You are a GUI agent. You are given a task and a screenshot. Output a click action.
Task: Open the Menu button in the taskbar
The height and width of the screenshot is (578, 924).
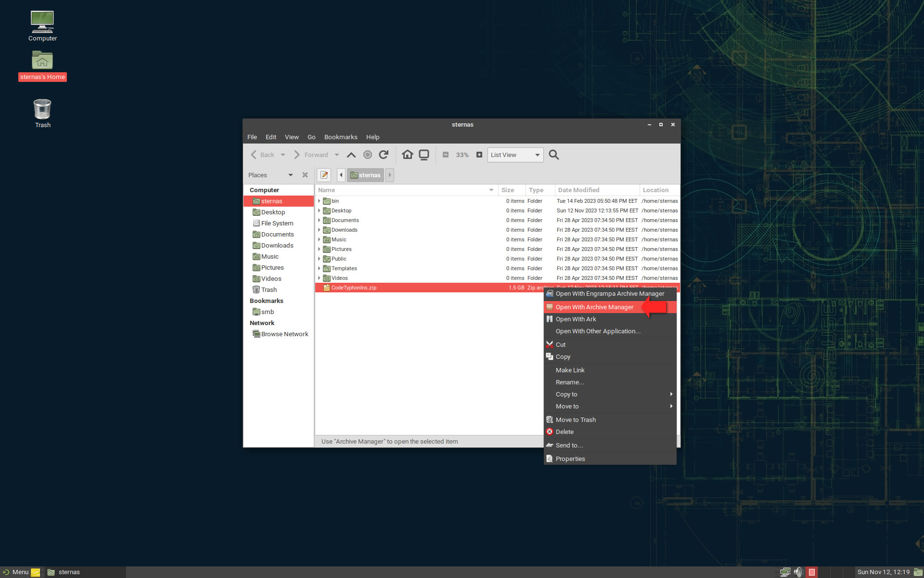point(16,572)
